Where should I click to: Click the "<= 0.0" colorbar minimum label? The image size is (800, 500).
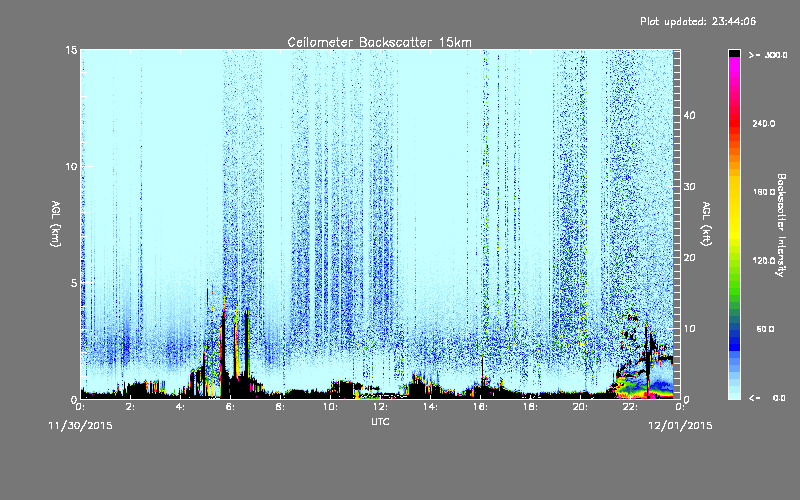pos(767,398)
